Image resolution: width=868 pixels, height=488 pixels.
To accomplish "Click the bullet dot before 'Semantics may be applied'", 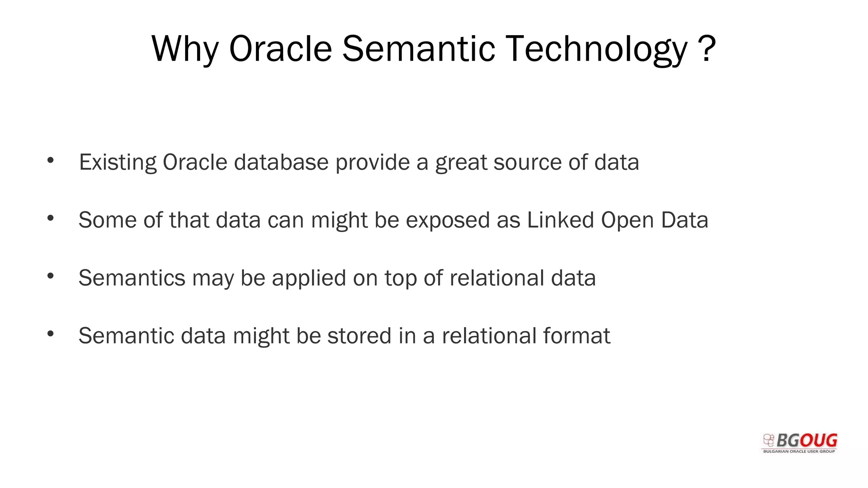I will [50, 276].
